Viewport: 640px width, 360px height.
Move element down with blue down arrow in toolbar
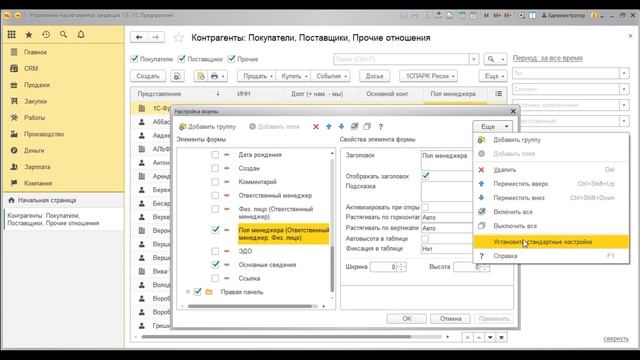click(x=341, y=127)
